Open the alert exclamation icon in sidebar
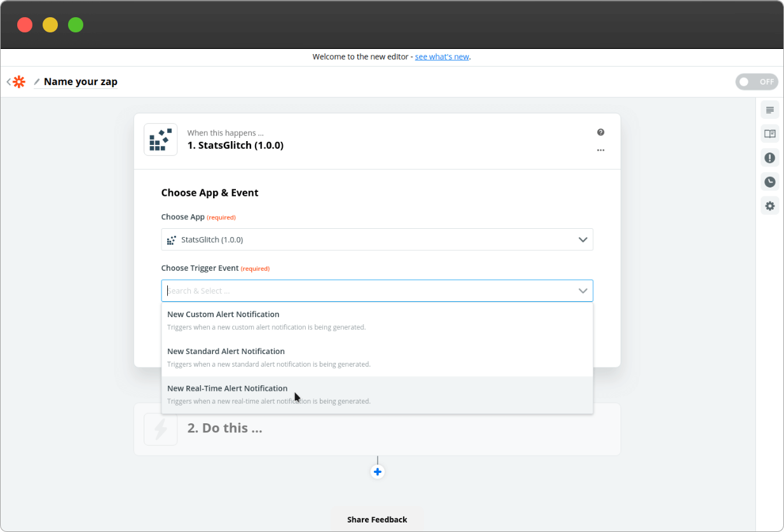Image resolution: width=784 pixels, height=532 pixels. pos(770,158)
